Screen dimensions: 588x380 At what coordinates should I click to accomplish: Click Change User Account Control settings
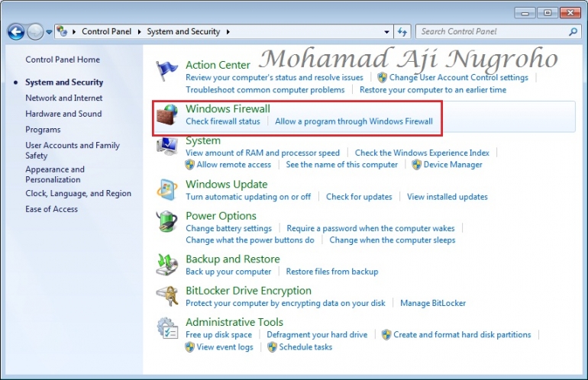(459, 78)
